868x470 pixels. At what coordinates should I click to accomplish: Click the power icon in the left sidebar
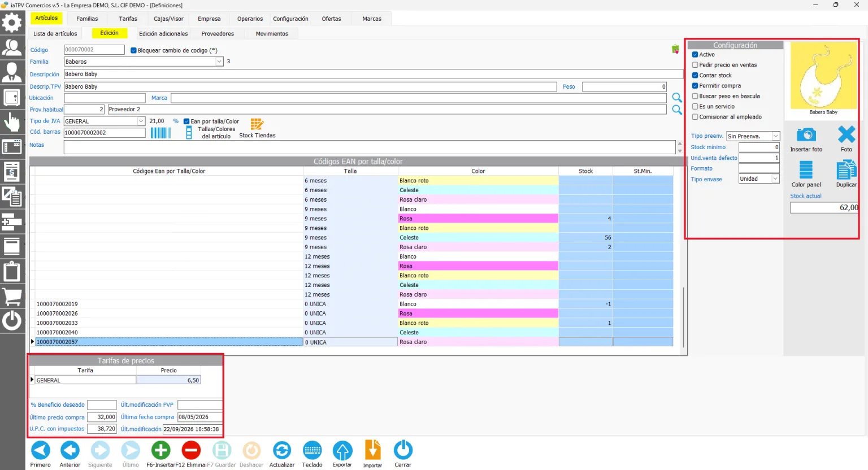[12, 321]
